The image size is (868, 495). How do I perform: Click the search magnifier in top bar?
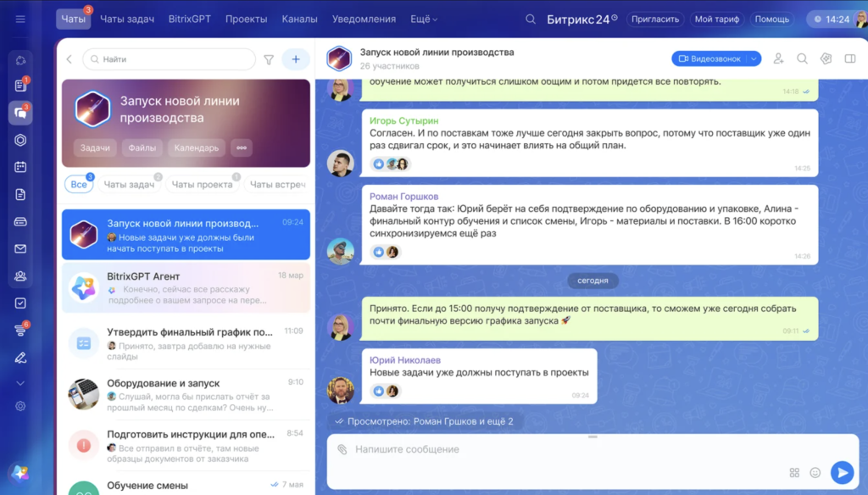[531, 19]
